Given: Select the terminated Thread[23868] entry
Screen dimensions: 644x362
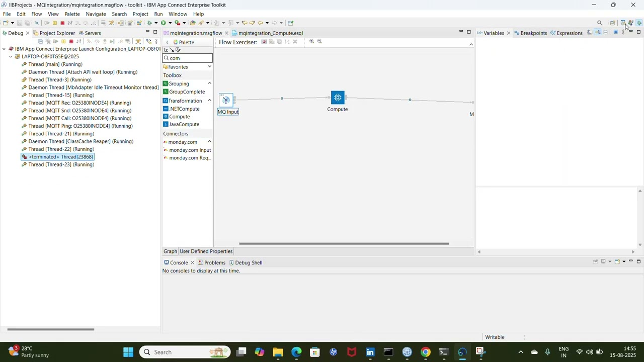Looking at the screenshot, I should (57, 157).
